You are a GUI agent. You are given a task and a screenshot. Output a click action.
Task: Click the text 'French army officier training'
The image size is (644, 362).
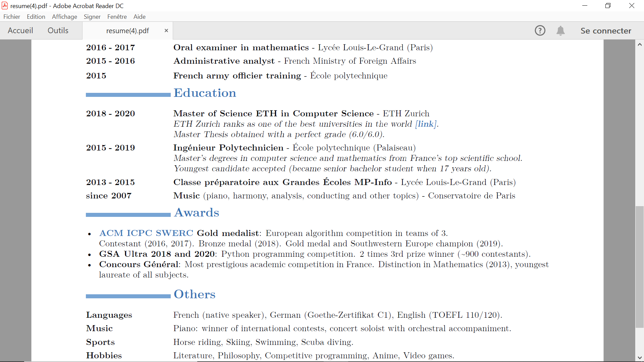tap(237, 76)
